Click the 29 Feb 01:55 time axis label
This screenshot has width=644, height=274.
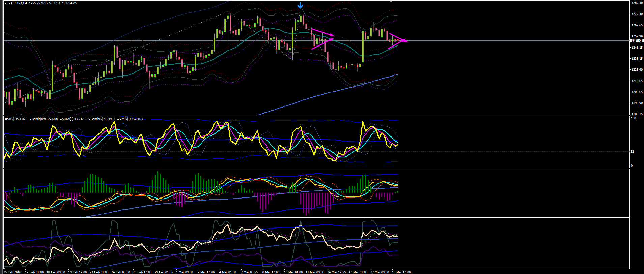164,272
